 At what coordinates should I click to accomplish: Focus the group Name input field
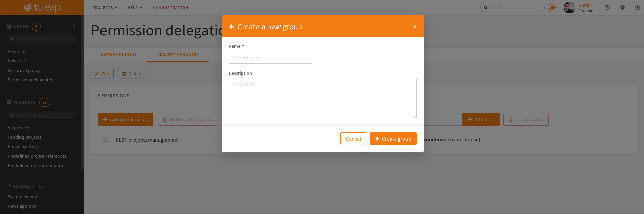point(270,57)
